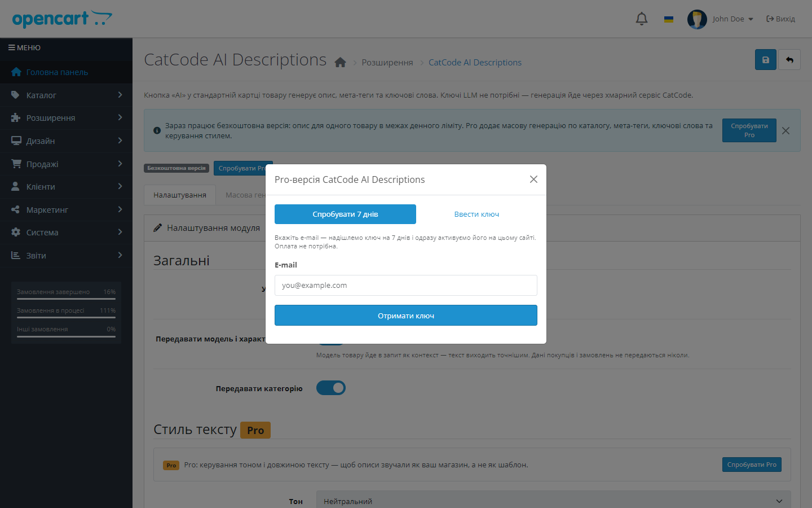Expand the Система menu chevron

[x=120, y=232]
